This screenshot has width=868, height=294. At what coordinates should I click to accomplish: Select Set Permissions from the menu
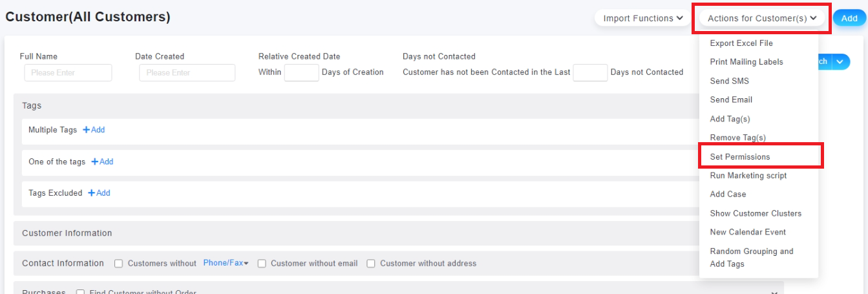(740, 157)
